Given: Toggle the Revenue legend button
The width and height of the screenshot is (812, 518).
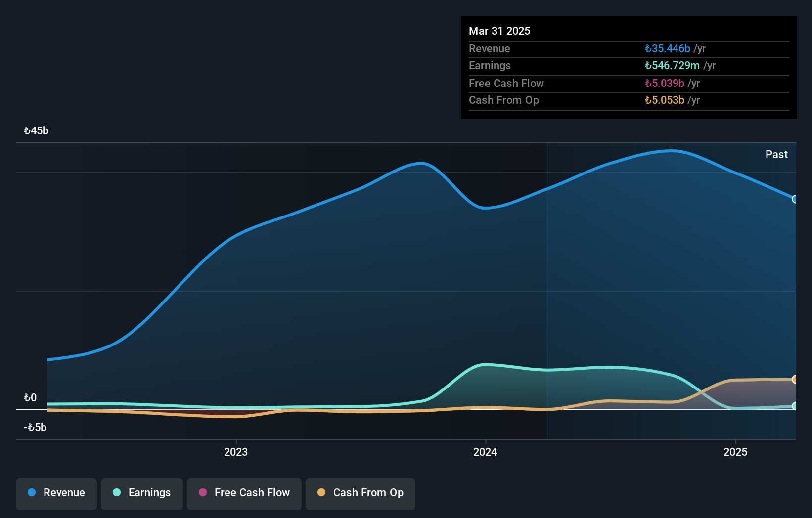Looking at the screenshot, I should tap(56, 494).
